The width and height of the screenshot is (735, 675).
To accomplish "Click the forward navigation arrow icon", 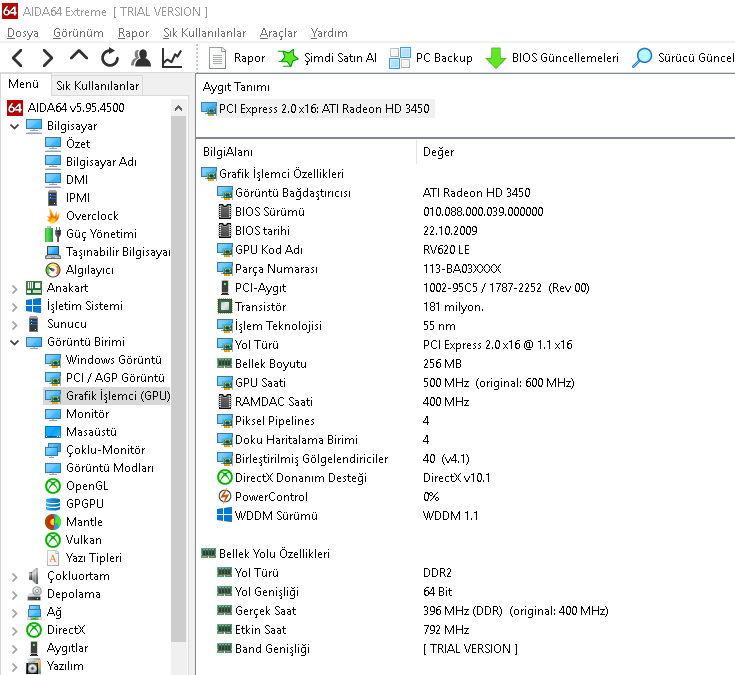I will click(48, 58).
